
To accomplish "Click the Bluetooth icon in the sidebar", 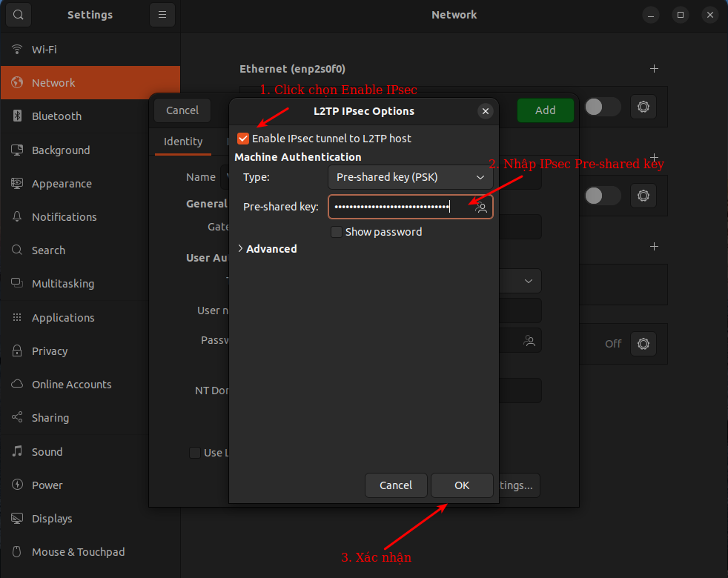I will [17, 116].
